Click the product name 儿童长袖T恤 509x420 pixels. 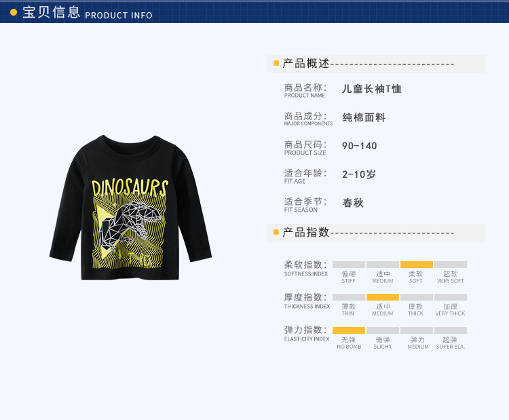(372, 89)
